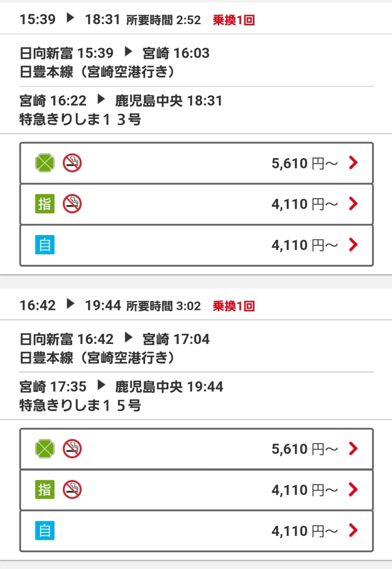Tap Green Car icon for Kirishima 15
The image size is (392, 569).
click(45, 449)
